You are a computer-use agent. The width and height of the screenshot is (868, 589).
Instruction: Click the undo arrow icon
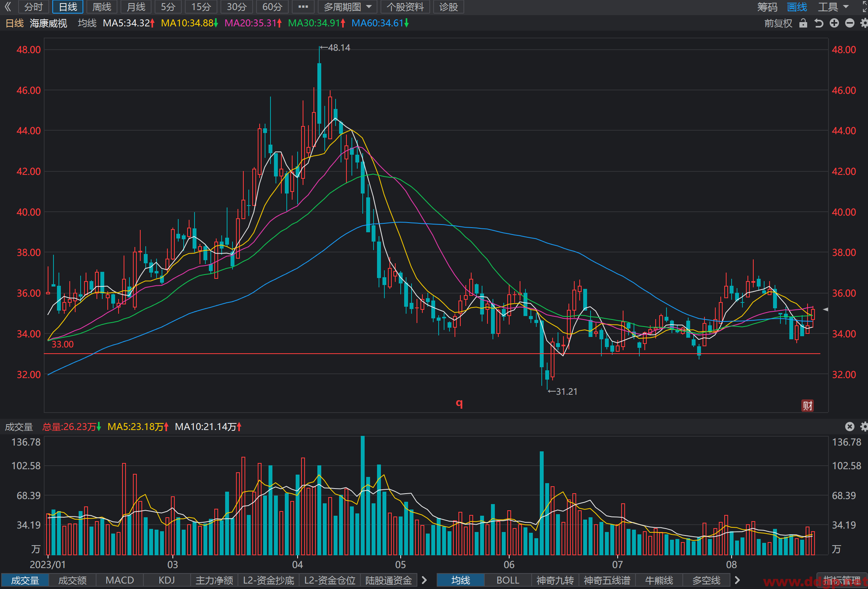[818, 23]
